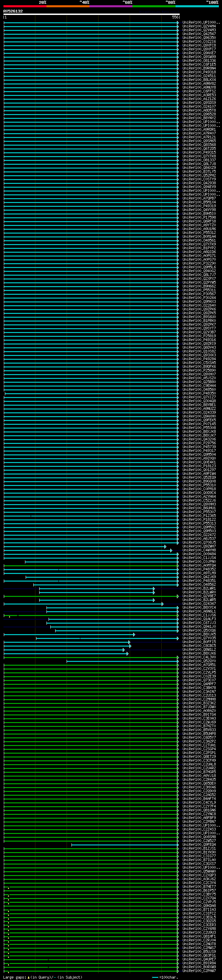Select the UniRef100_Q7Y035 label
The height and width of the screenshot is (980, 222).
[199, 638]
